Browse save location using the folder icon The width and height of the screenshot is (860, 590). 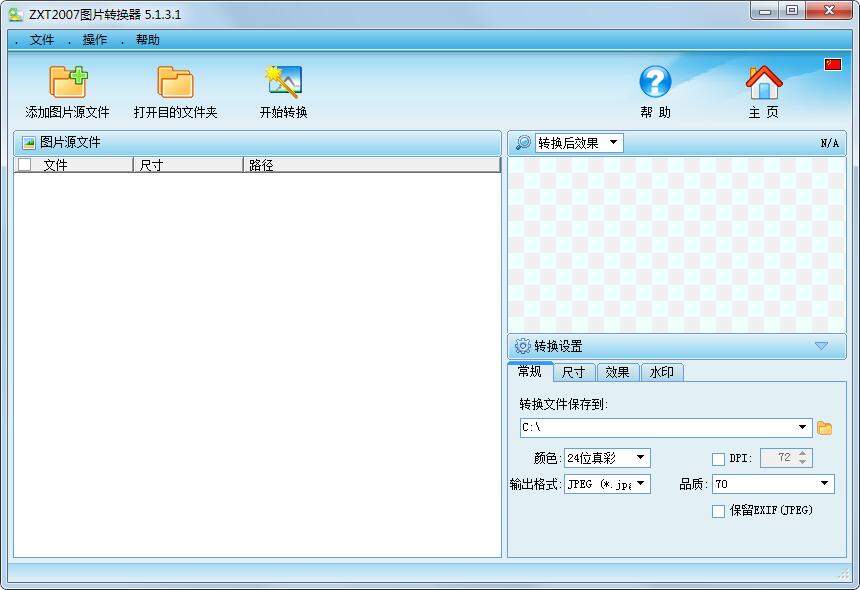[824, 427]
